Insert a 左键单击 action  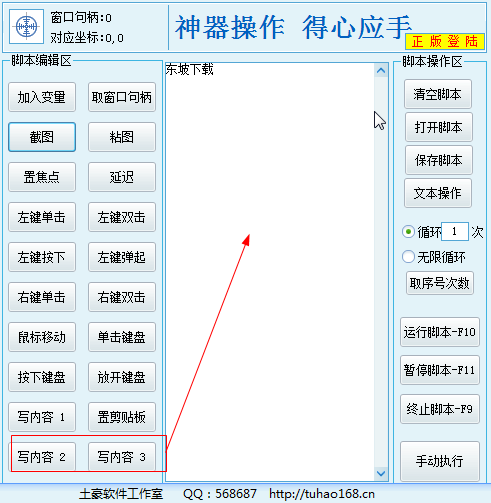point(42,217)
